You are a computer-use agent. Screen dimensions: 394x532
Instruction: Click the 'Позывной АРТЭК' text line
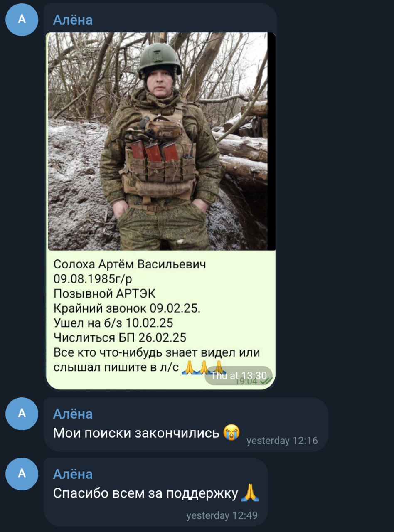pos(104,293)
